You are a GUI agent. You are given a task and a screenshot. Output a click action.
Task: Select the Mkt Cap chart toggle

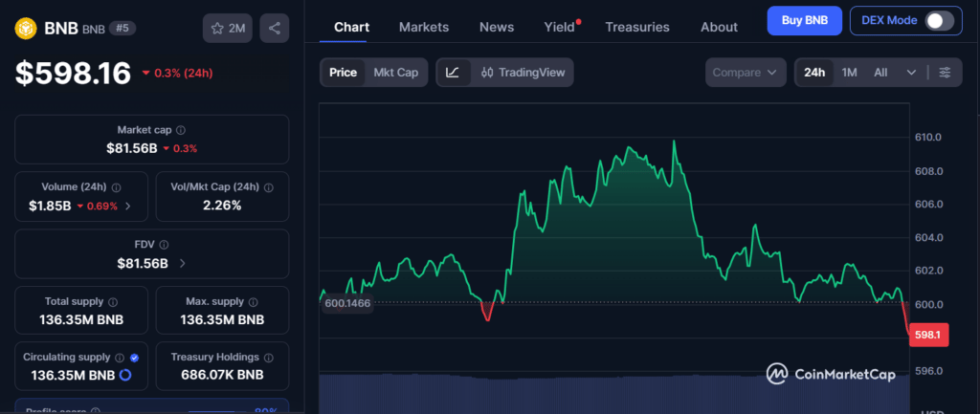tap(395, 73)
